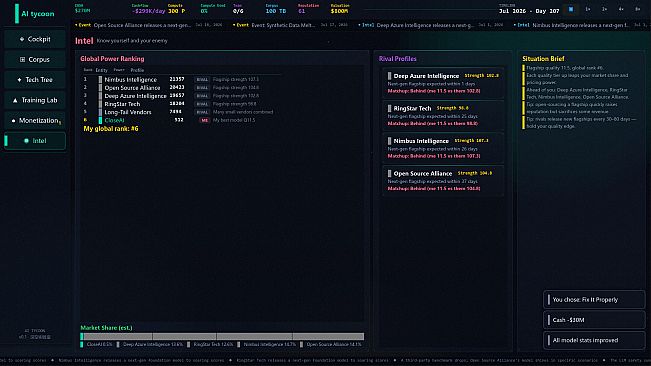
Task: Open the Nimbus Intelligence rival profile card
Action: coord(443,148)
